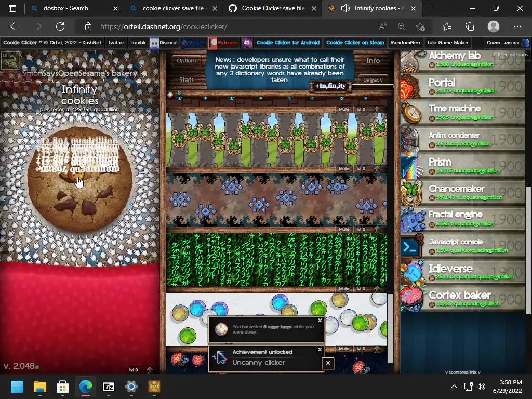Add this page to favorites star
Image resolution: width=532 pixels, height=399 pixels.
420,26
